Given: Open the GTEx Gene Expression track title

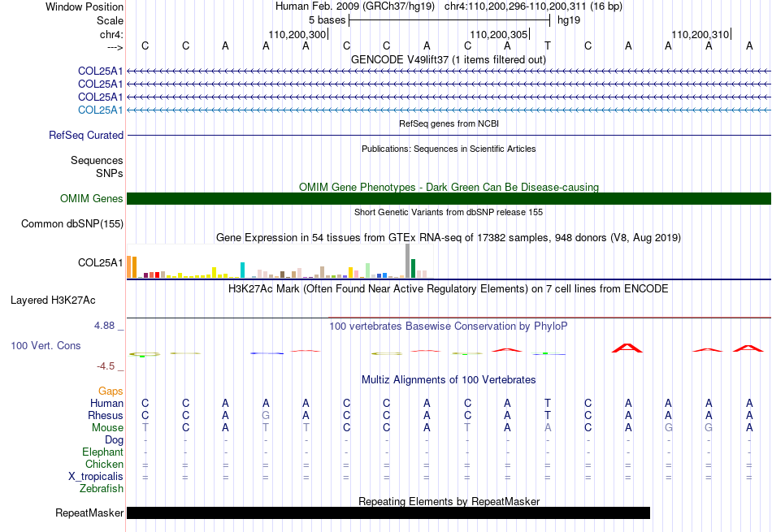Looking at the screenshot, I should click(449, 238).
